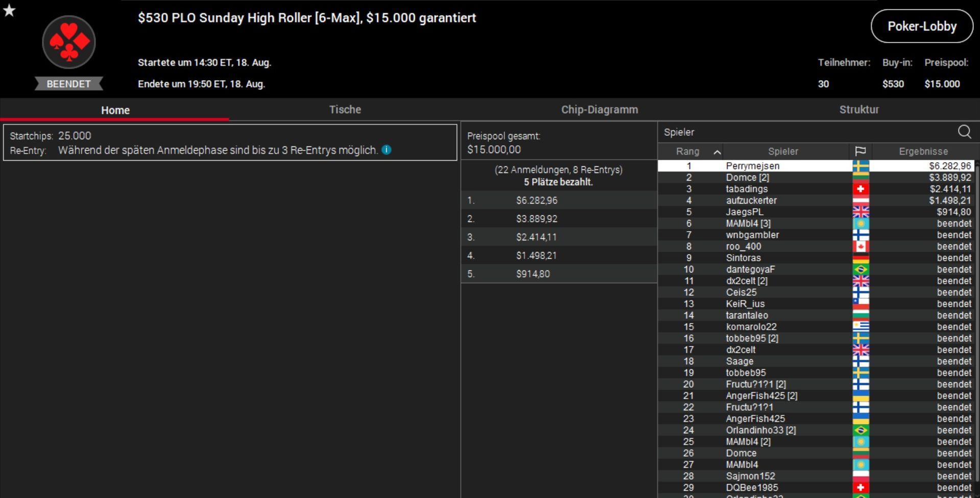Image resolution: width=980 pixels, height=498 pixels.
Task: Sort players by Rang column arrow
Action: (x=717, y=152)
